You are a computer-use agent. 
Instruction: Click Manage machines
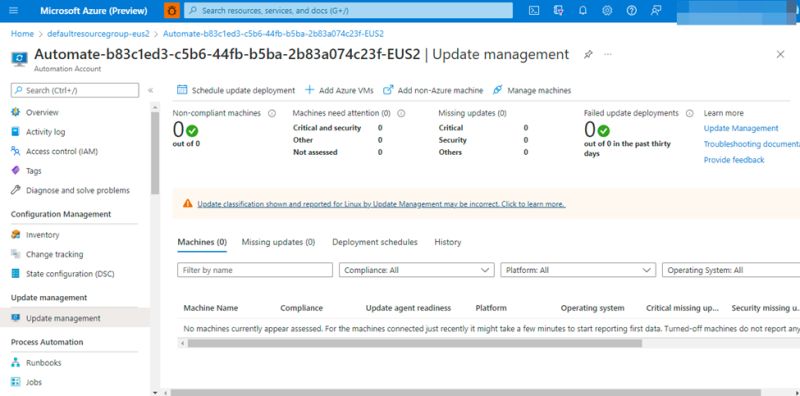click(532, 90)
